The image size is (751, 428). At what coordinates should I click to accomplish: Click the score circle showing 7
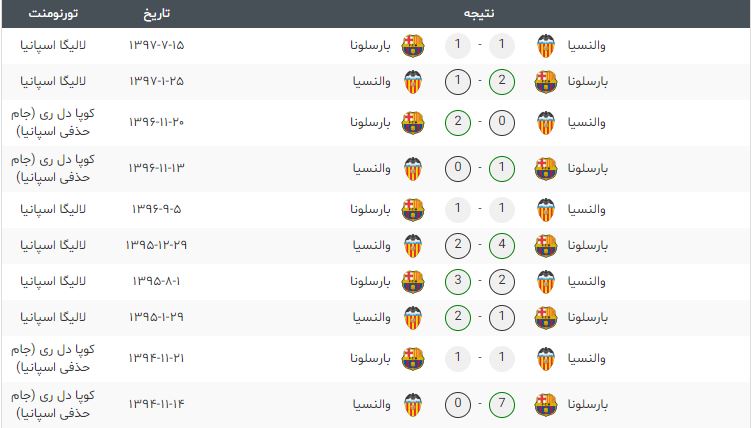point(501,405)
